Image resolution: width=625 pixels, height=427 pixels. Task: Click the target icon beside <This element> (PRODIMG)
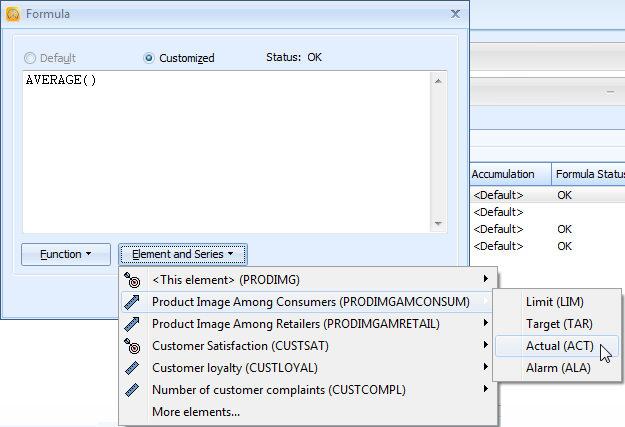[x=134, y=279]
